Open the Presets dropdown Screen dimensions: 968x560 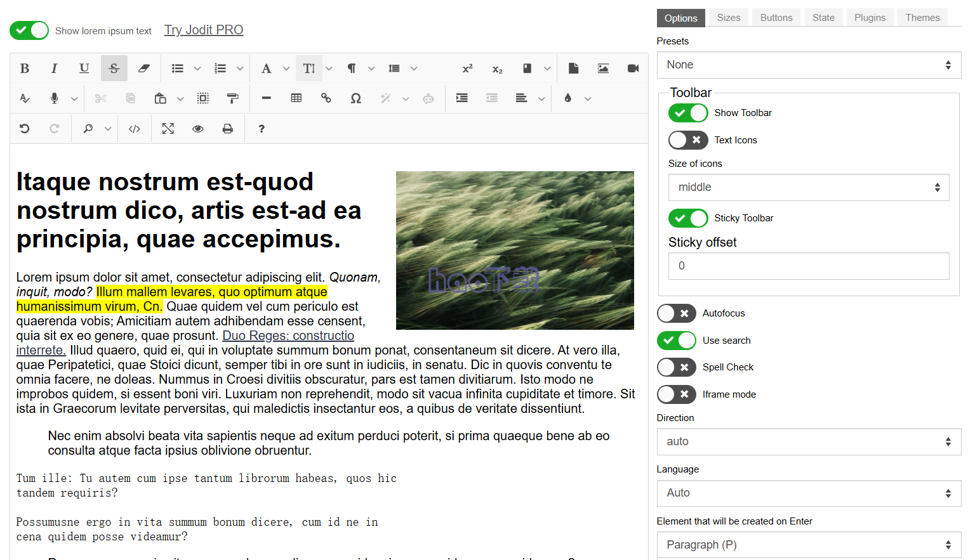pyautogui.click(x=808, y=65)
